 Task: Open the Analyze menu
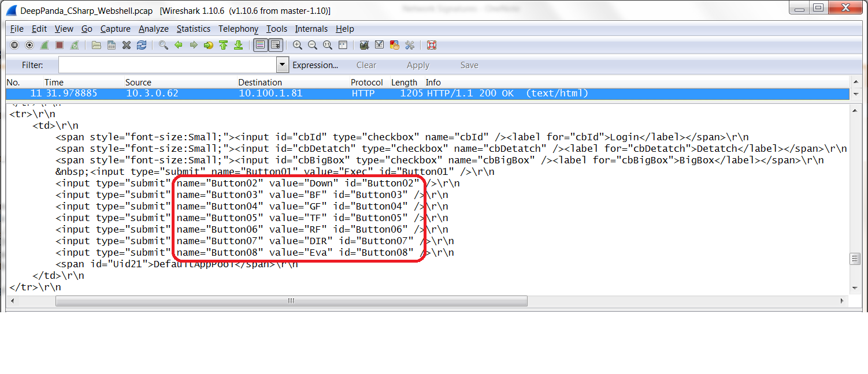point(154,29)
